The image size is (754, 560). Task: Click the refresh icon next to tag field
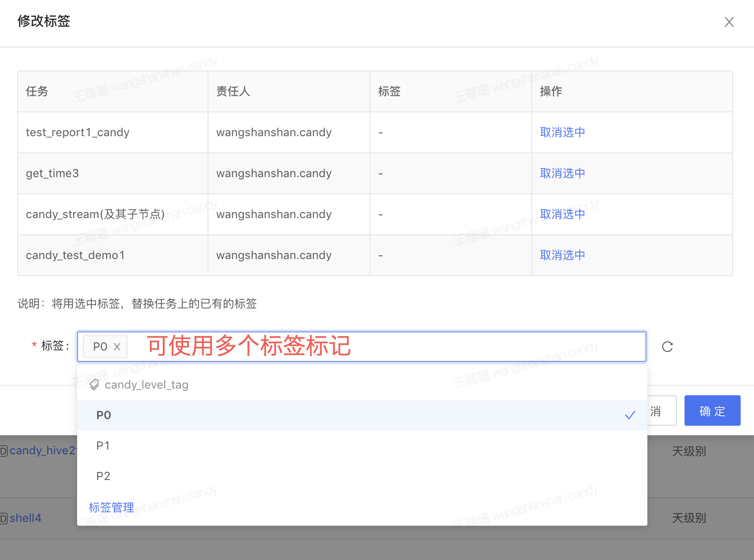667,347
